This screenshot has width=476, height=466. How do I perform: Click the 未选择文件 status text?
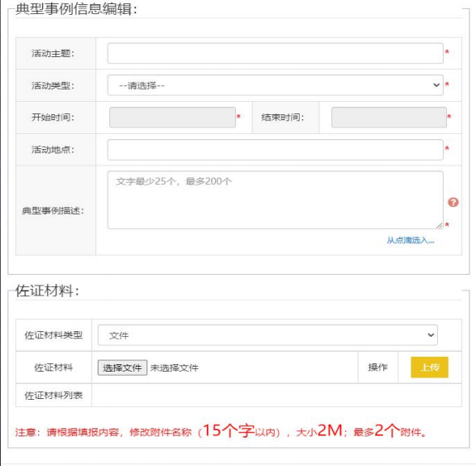tap(174, 368)
